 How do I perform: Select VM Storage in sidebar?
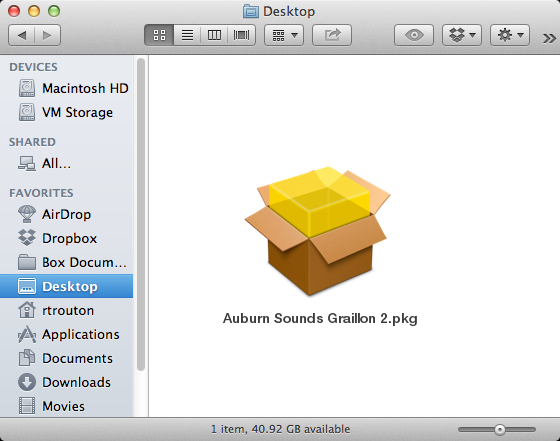point(66,112)
